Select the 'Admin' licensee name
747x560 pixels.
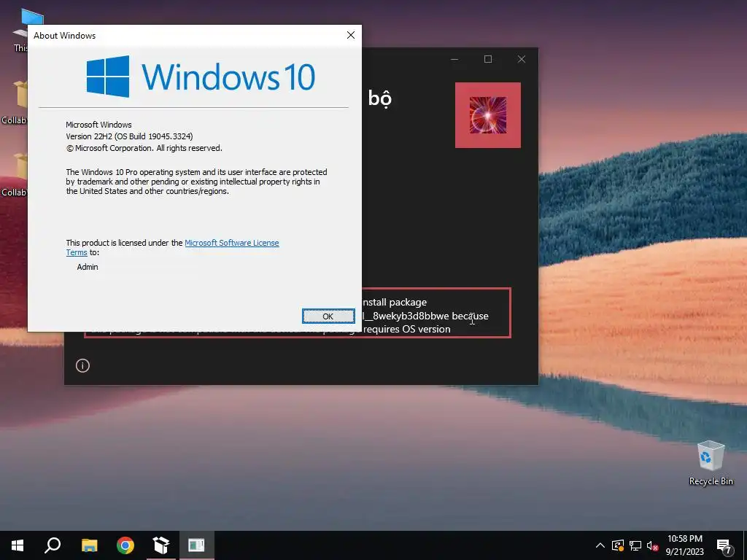(x=88, y=267)
